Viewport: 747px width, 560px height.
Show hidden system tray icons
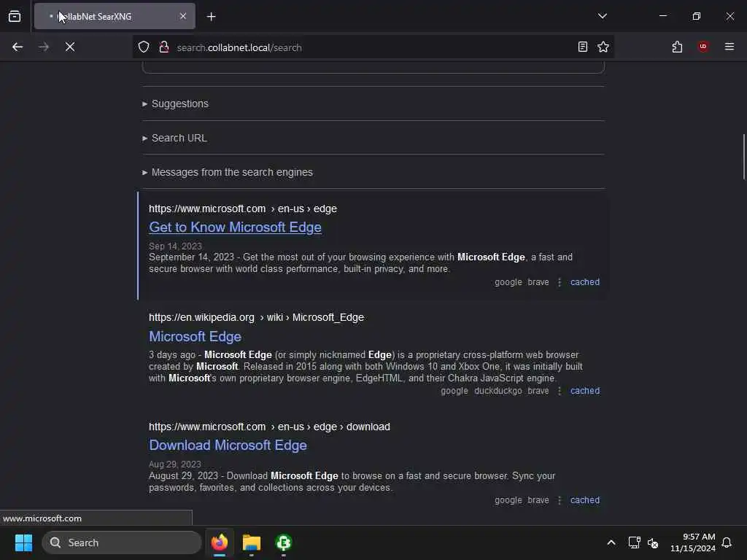(611, 542)
